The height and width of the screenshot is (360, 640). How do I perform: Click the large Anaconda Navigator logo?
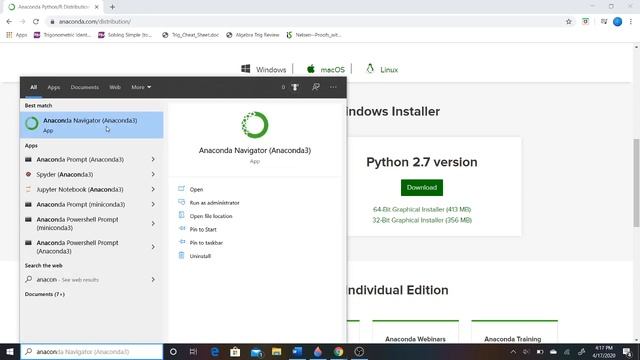click(255, 125)
